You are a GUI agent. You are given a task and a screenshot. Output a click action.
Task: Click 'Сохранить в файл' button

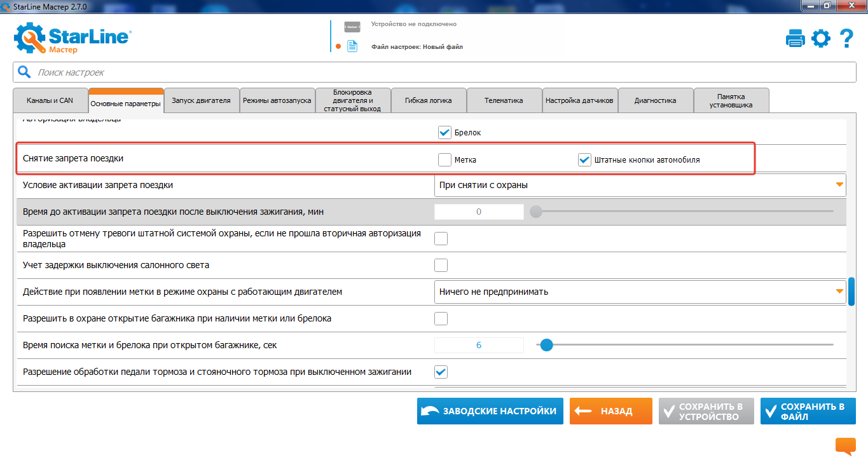pos(808,411)
